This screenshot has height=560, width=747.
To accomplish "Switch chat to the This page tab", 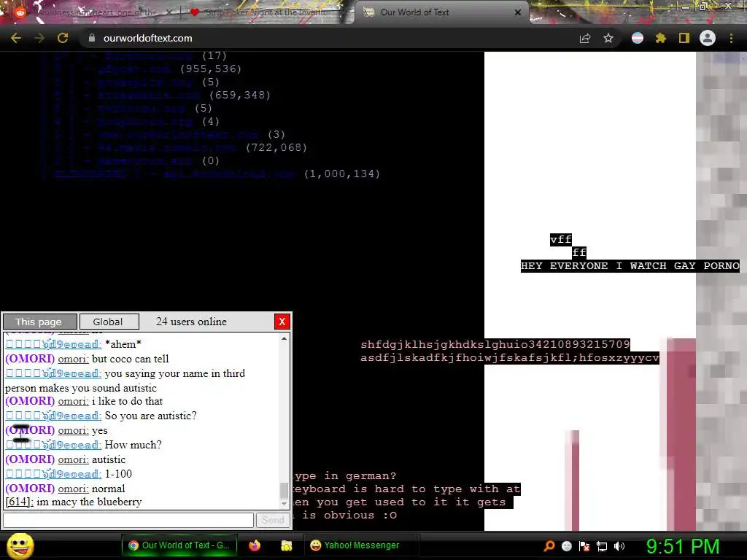I will [39, 322].
